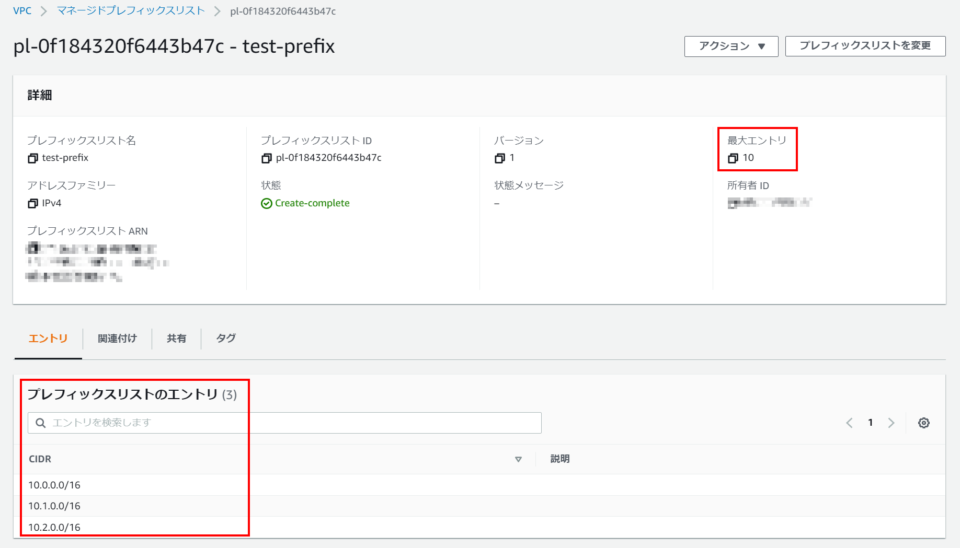Click the CIDR column header
Screen dimensions: 960x548
point(40,459)
